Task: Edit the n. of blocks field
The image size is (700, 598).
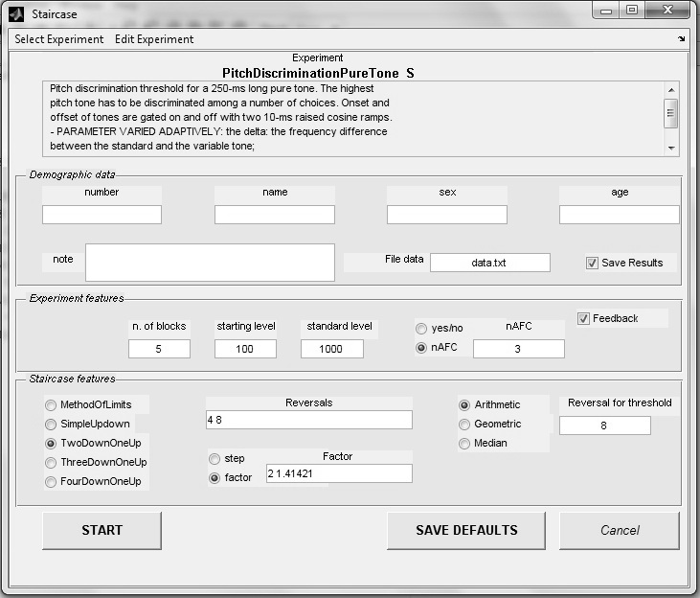Action: (x=159, y=349)
